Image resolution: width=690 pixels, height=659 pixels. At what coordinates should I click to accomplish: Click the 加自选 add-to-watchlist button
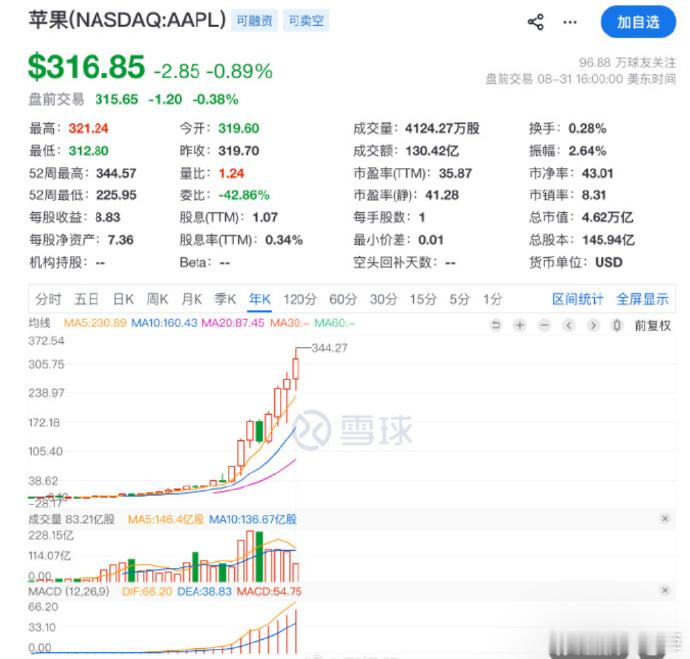(x=638, y=22)
